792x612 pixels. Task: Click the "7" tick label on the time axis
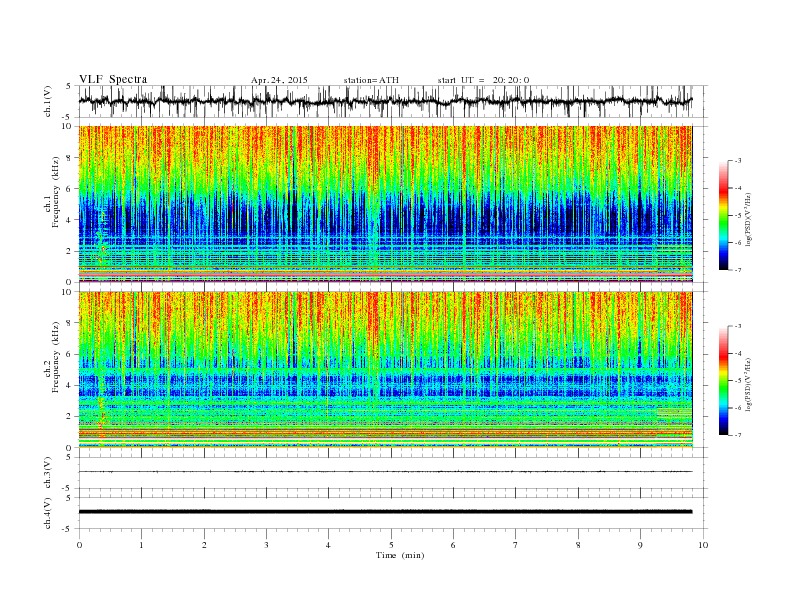[516, 545]
